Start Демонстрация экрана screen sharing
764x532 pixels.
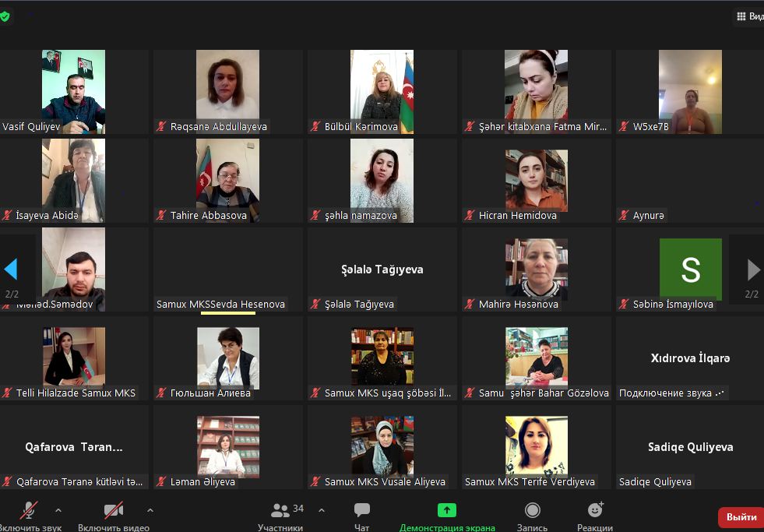point(446,516)
